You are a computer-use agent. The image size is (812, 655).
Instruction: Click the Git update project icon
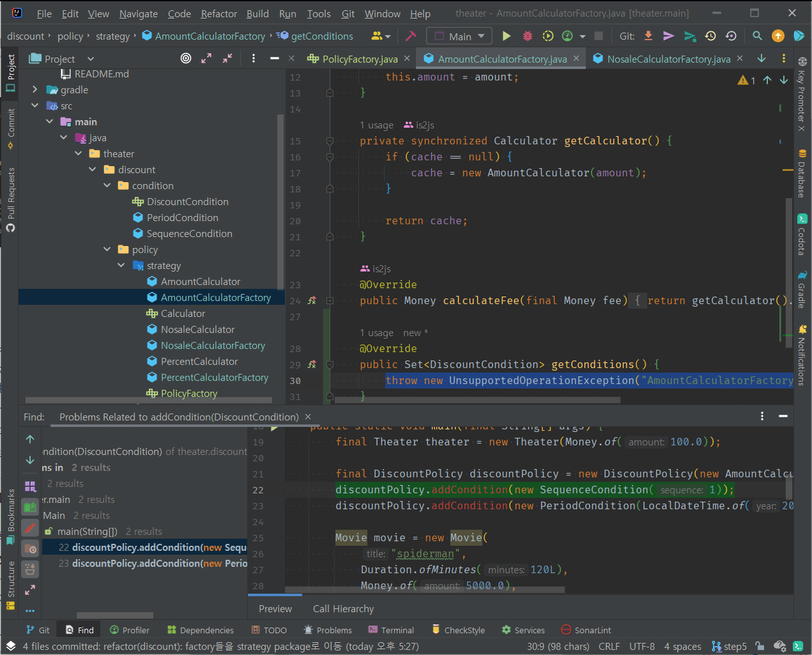coord(648,36)
